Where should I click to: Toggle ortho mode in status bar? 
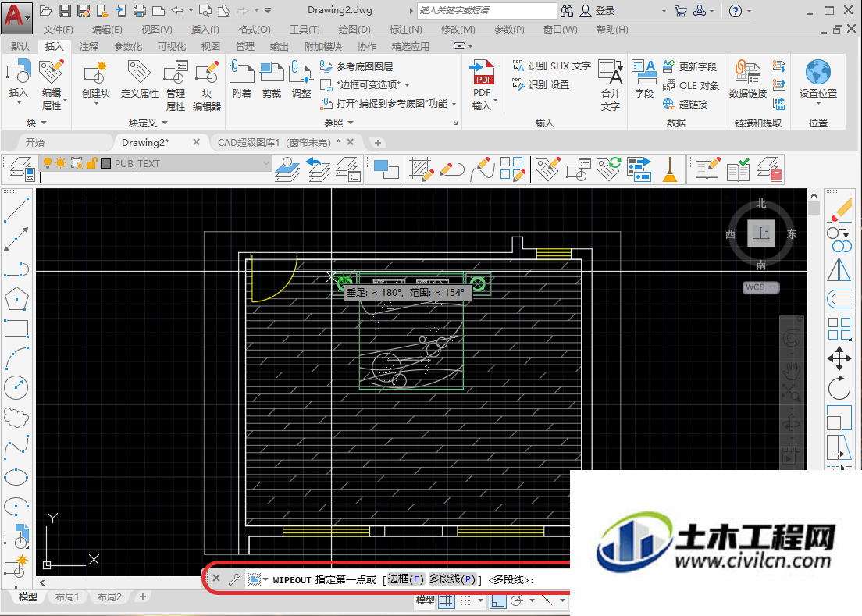497,600
